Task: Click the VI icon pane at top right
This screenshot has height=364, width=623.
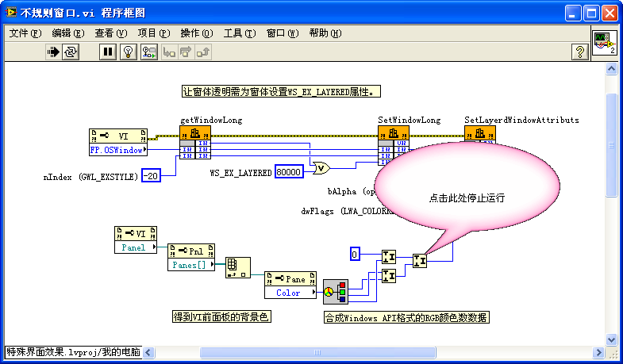Action: click(x=605, y=43)
